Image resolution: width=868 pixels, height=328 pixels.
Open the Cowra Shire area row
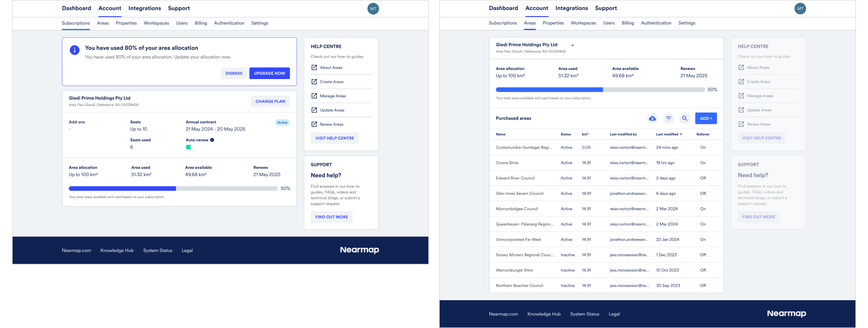pos(507,163)
